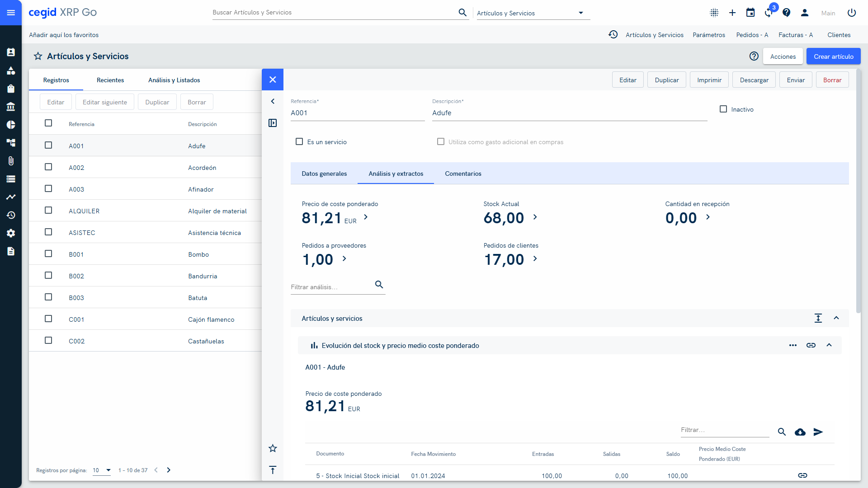Open the Análisis y Listados tab
This screenshot has height=488, width=868.
pyautogui.click(x=174, y=80)
